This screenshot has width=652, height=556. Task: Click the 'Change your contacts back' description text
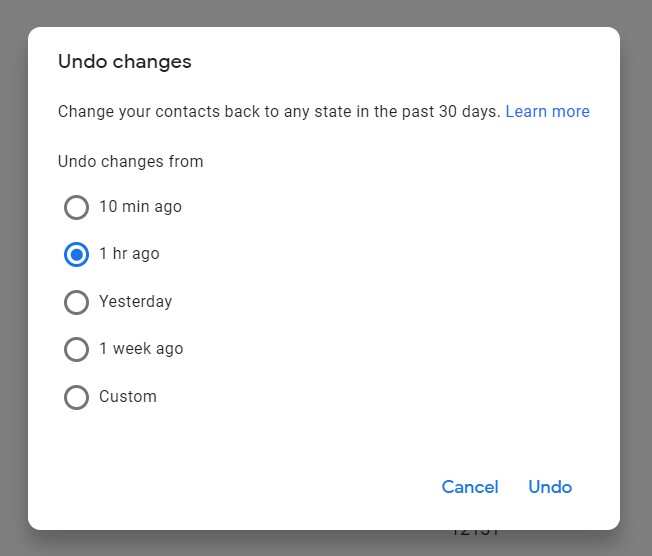click(279, 111)
